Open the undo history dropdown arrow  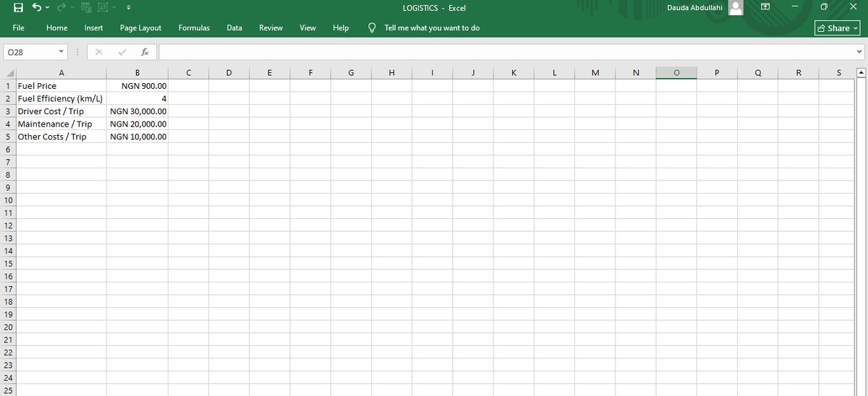click(x=47, y=7)
